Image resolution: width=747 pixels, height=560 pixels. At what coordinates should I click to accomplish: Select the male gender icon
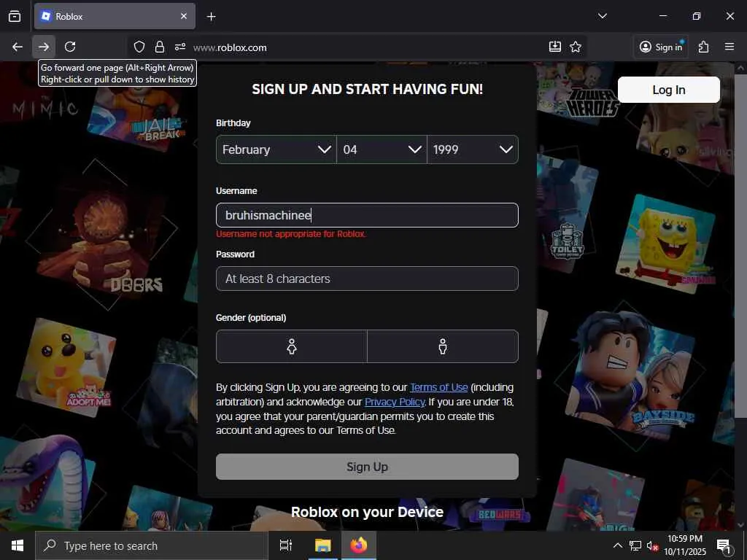coord(443,346)
